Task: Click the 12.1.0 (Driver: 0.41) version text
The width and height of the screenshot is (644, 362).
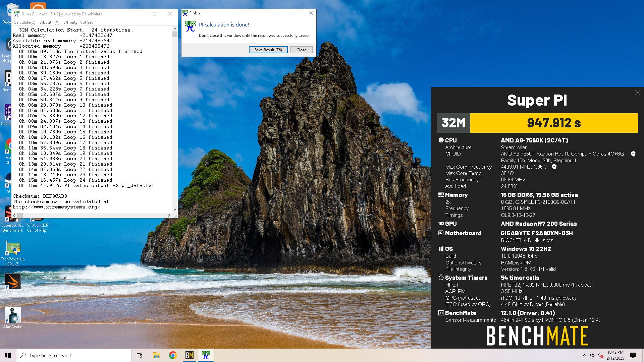Action: pyautogui.click(x=528, y=313)
